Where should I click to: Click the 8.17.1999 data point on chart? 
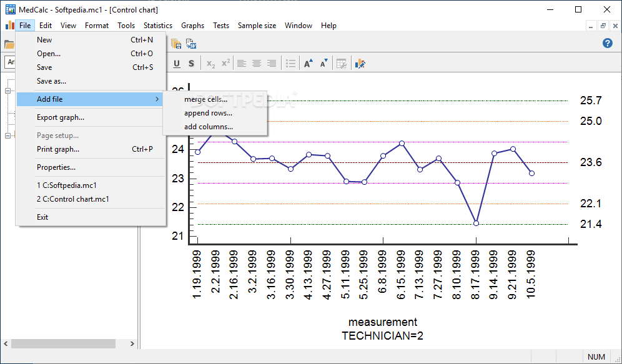tap(476, 224)
